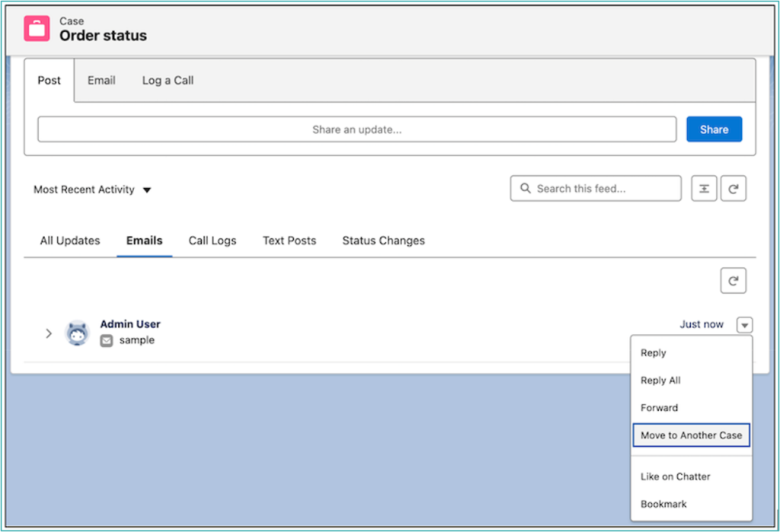Click the refresh icon below the filter tabs

(733, 281)
